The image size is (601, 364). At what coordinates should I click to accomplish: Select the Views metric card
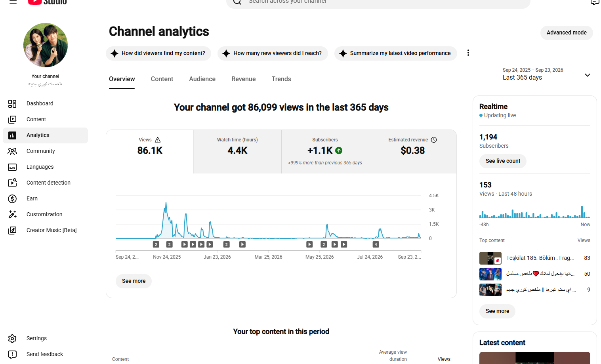[150, 152]
